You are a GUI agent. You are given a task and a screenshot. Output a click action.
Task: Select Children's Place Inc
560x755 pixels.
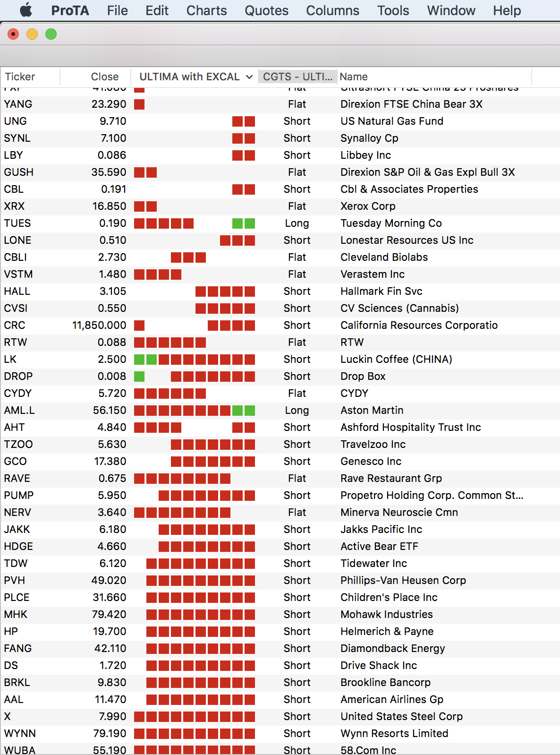389,597
